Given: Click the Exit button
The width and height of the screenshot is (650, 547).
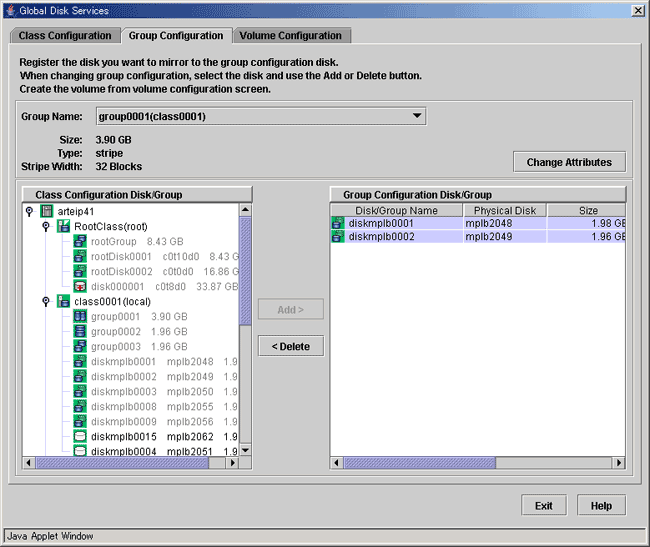Looking at the screenshot, I should coord(543,506).
